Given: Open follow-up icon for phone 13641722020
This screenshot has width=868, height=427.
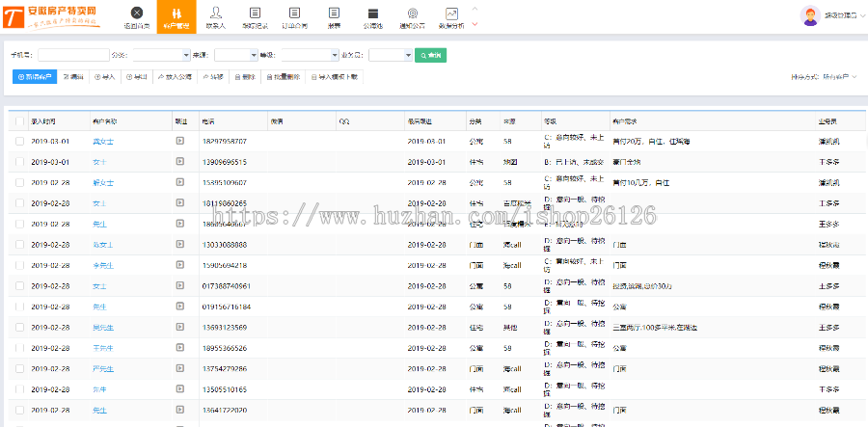Looking at the screenshot, I should click(x=180, y=410).
